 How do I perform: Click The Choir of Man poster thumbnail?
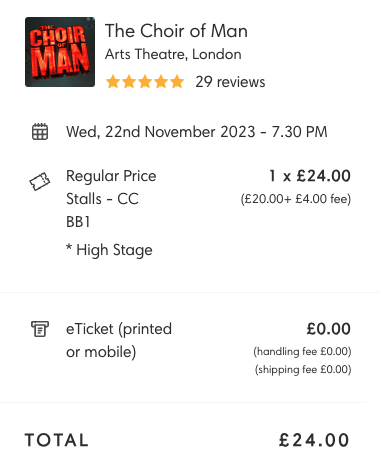pos(60,52)
